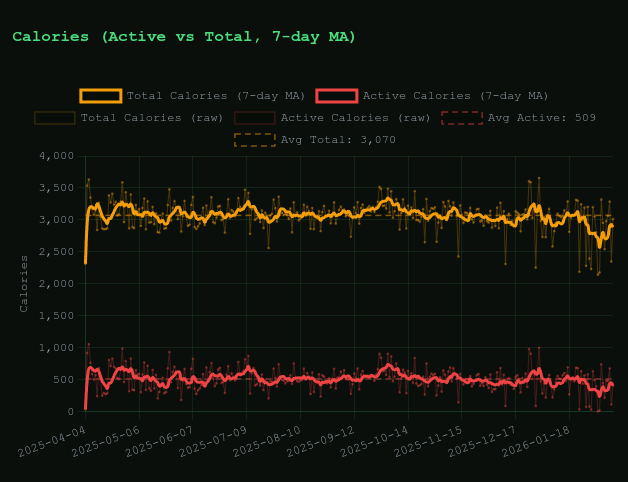Toggle the 'Avg Total: 3,070' legend label
The height and width of the screenshot is (482, 628).
tap(338, 140)
